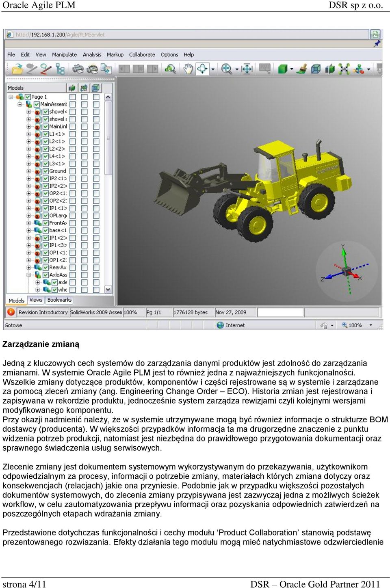This screenshot has height=588, width=390.
Task: Click the Models tree vertical scrollbar thumb
Action: click(x=108, y=138)
